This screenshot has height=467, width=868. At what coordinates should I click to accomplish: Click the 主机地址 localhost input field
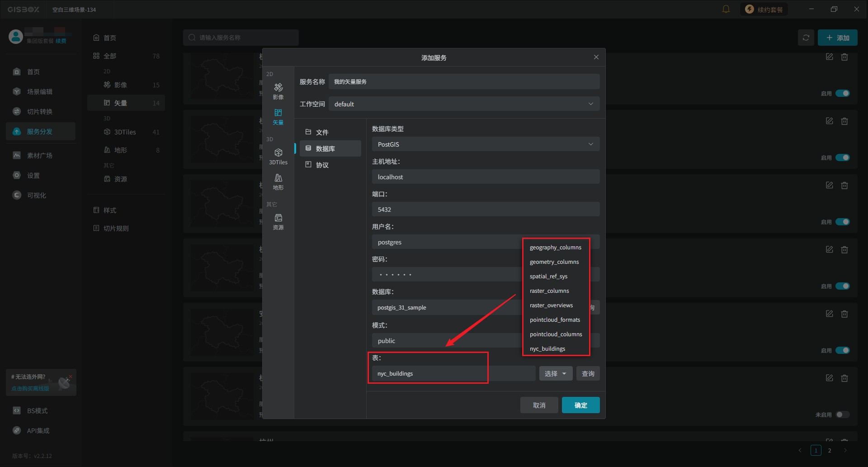tap(486, 176)
